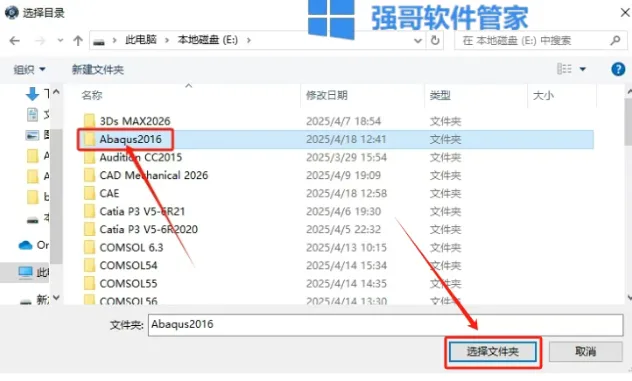Click the 文件夹 name input field
This screenshot has width=632, height=381.
385,325
